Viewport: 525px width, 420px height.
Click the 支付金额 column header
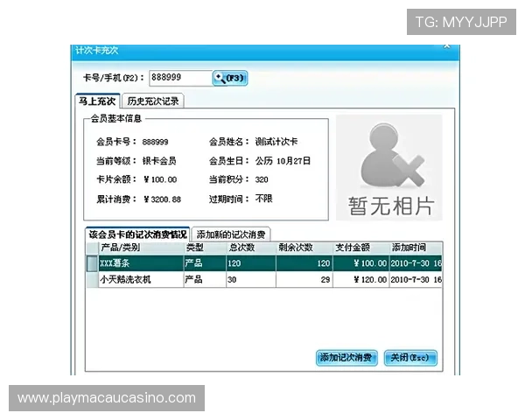tap(360, 248)
